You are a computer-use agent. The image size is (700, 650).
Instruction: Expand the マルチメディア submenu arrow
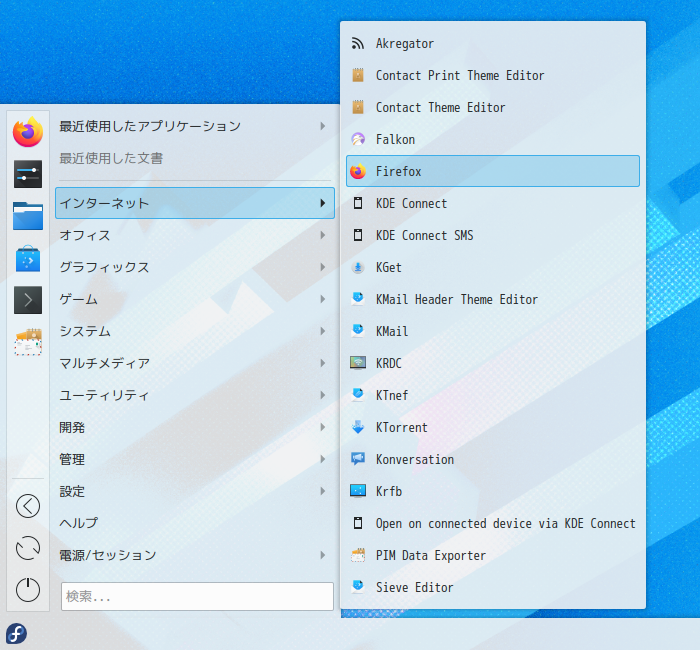point(323,363)
